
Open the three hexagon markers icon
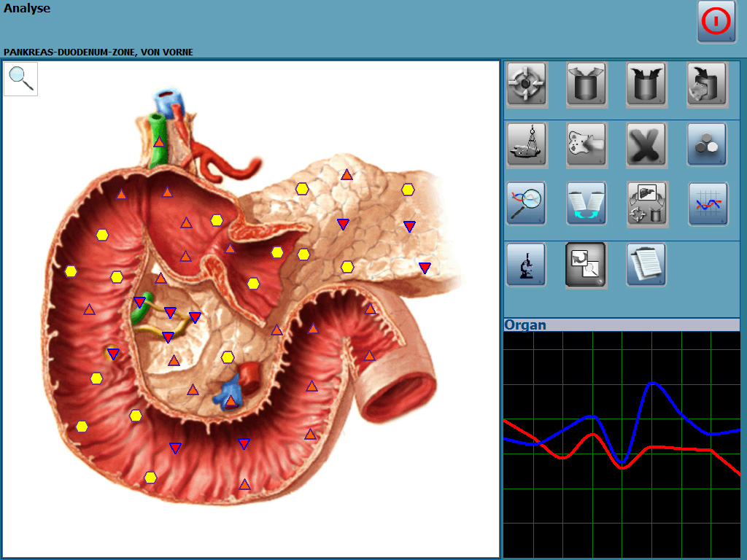click(706, 144)
